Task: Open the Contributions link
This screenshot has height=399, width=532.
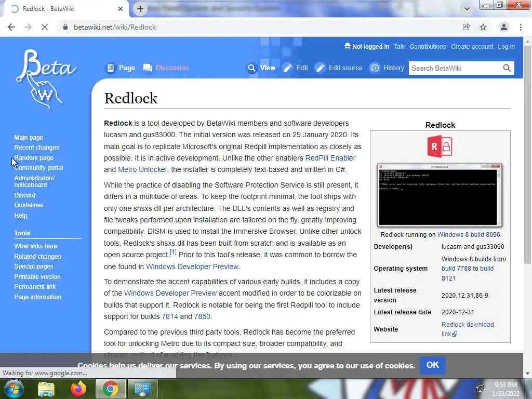Action: [x=428, y=47]
